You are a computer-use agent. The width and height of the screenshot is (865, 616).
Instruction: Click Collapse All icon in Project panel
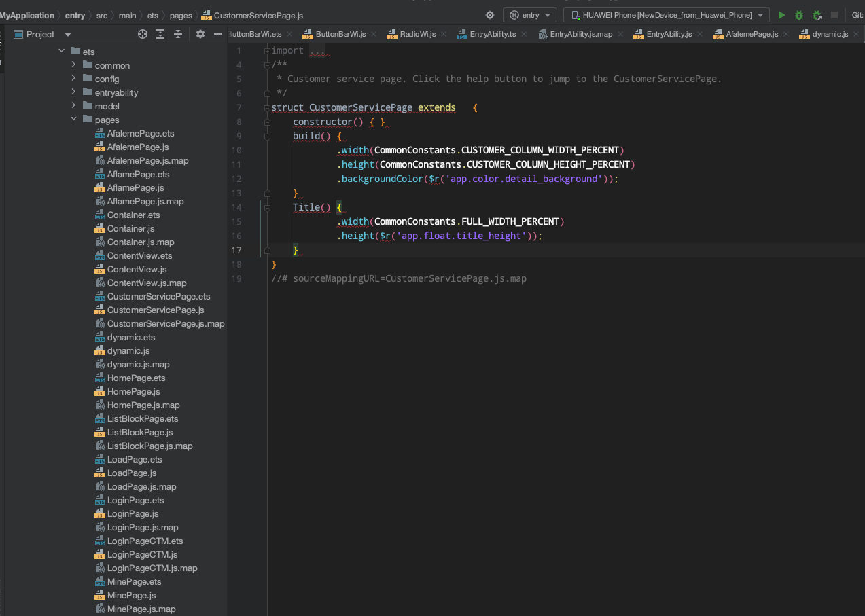(x=178, y=34)
